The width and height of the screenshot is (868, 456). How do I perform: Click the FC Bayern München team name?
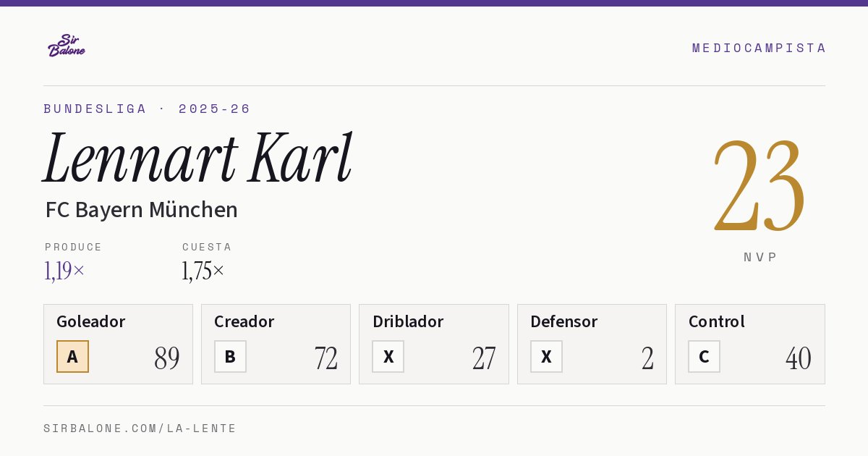141,210
